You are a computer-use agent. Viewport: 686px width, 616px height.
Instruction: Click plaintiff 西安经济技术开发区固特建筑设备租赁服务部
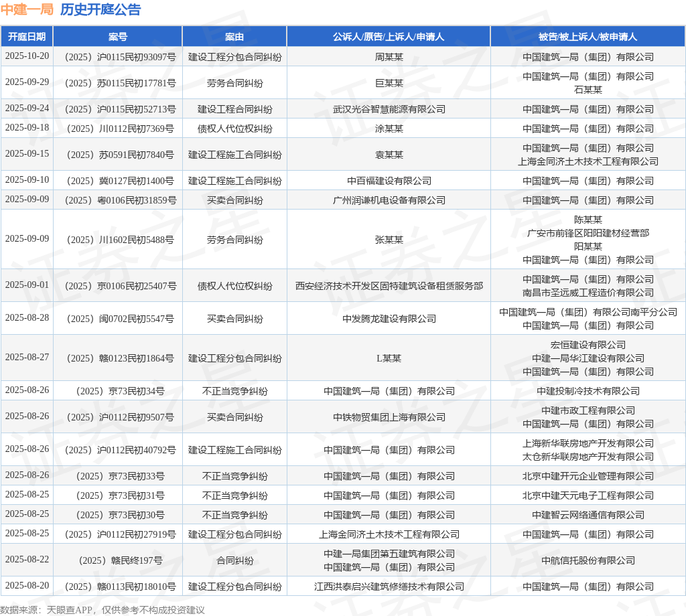(389, 286)
